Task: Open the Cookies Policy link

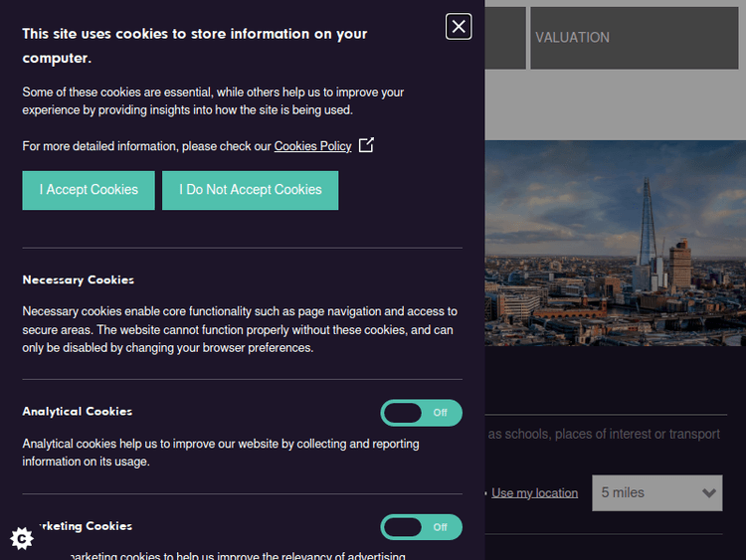Action: pyautogui.click(x=312, y=146)
